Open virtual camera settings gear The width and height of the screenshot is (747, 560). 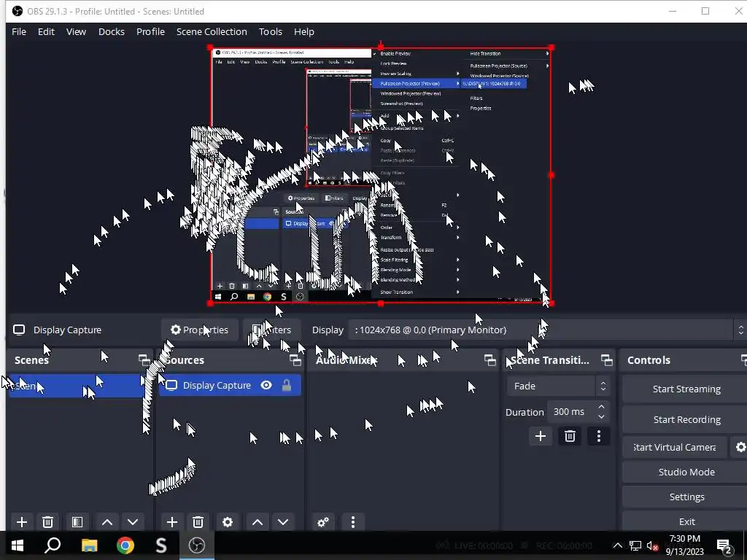click(x=740, y=447)
